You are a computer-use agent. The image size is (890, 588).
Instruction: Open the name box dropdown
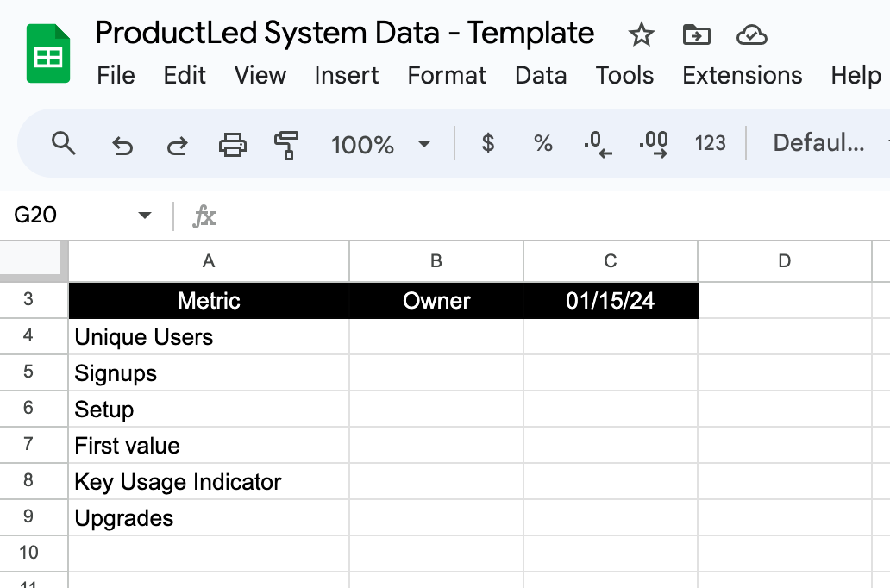143,216
